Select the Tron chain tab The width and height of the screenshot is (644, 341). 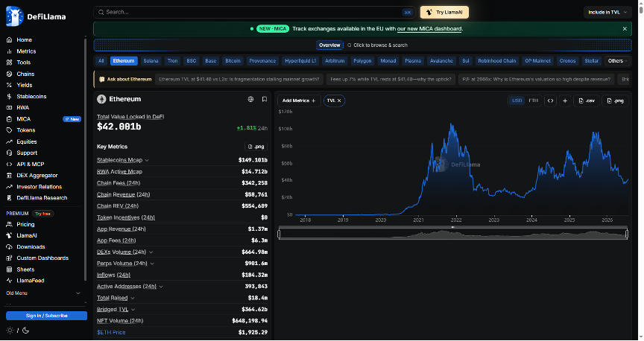[172, 61]
